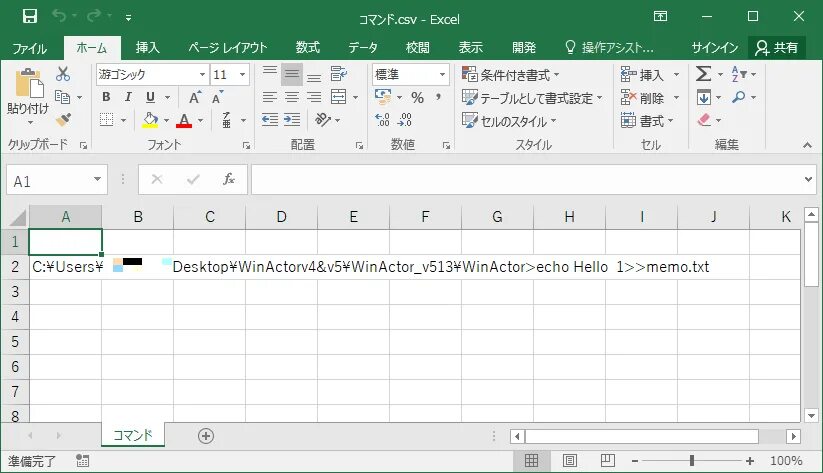
Task: Toggle Italic formatting
Action: 128,97
